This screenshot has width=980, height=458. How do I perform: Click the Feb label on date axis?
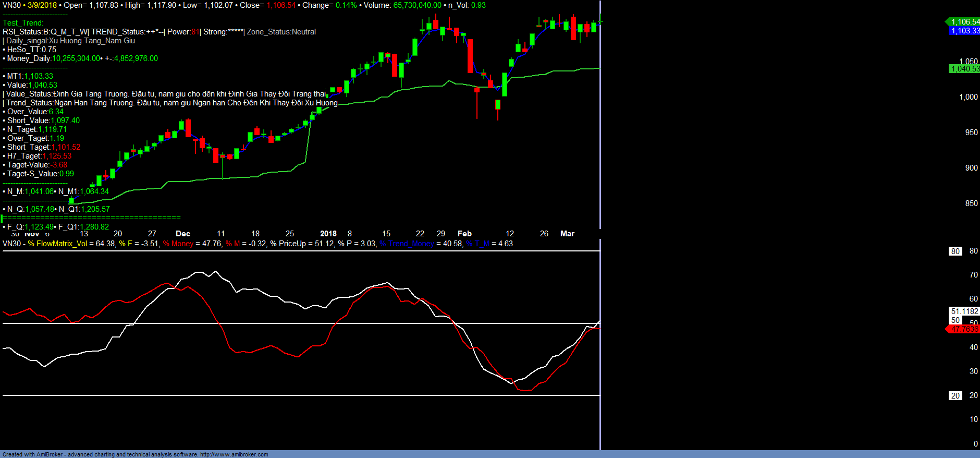(x=464, y=234)
